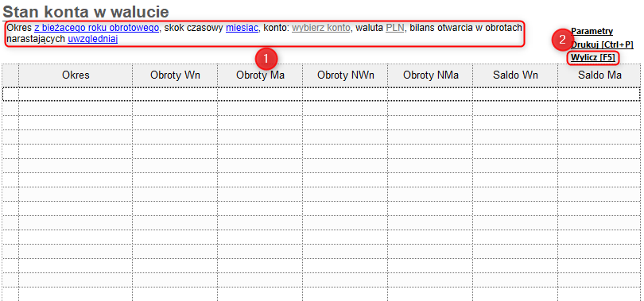The height and width of the screenshot is (301, 644).
Task: Open the 'z bieżącego roku obrotowego' period link
Action: point(96,28)
